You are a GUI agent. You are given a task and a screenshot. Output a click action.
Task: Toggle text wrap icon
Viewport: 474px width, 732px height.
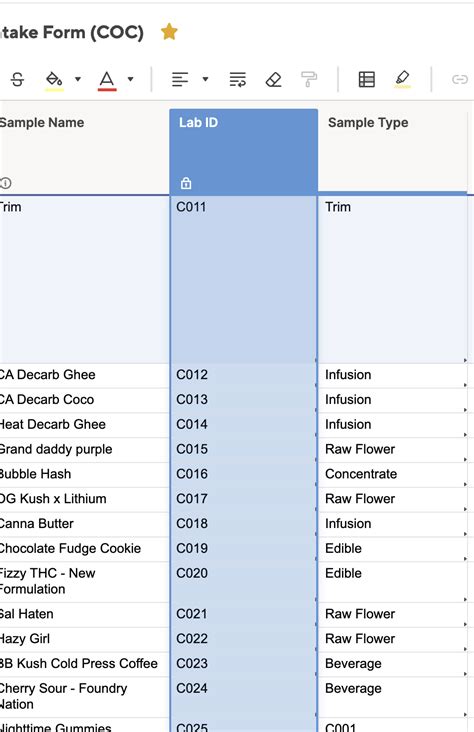238,79
